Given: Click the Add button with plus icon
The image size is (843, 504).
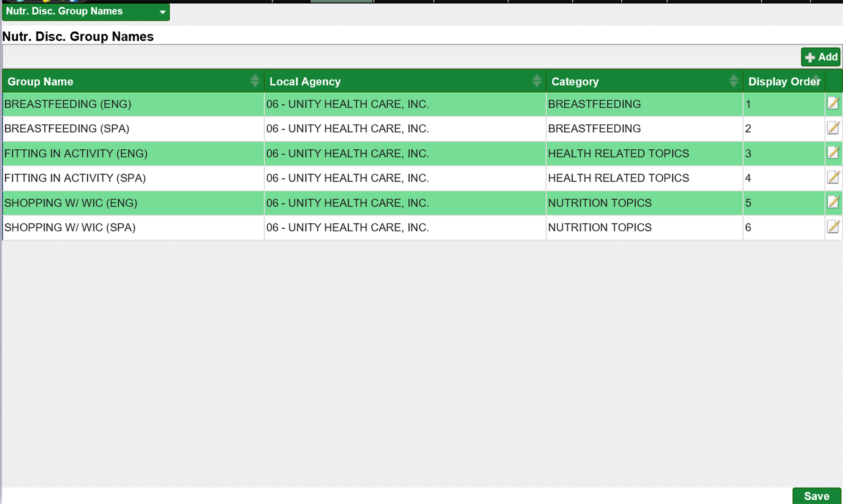Looking at the screenshot, I should (821, 57).
